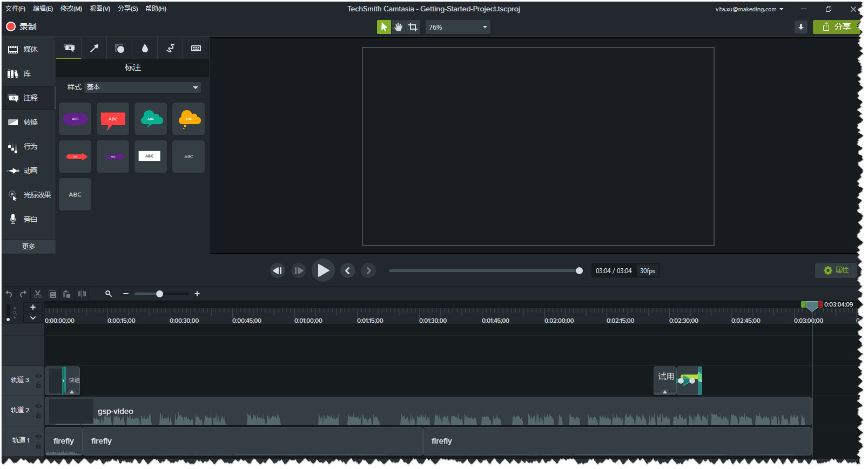Open the 文件(F) menu
This screenshot has width=868, height=469.
pyautogui.click(x=15, y=9)
